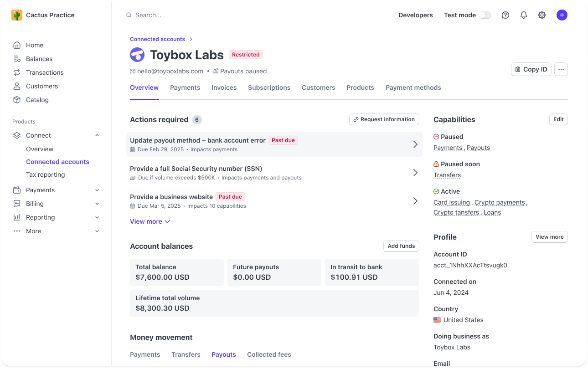Click the Home icon in sidebar

[17, 45]
